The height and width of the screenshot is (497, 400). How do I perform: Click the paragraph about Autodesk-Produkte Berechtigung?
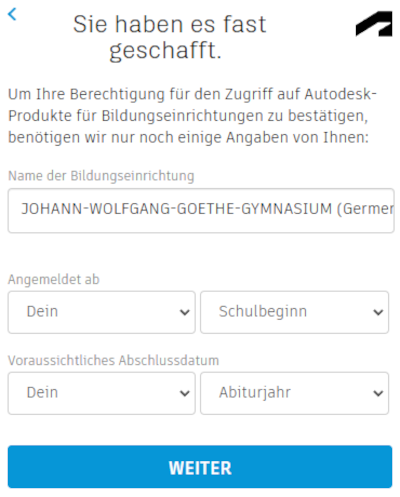192,116
